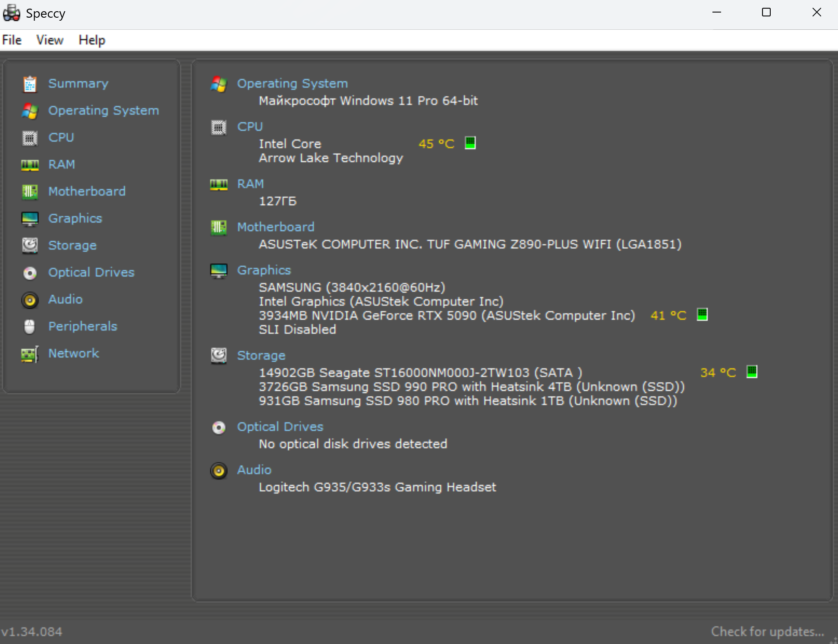This screenshot has width=838, height=644.
Task: Click the GPU temperature value 41 °C
Action: click(x=668, y=316)
